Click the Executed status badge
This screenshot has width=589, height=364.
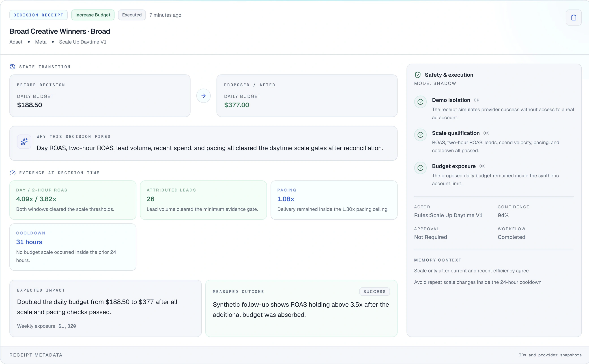pos(132,15)
